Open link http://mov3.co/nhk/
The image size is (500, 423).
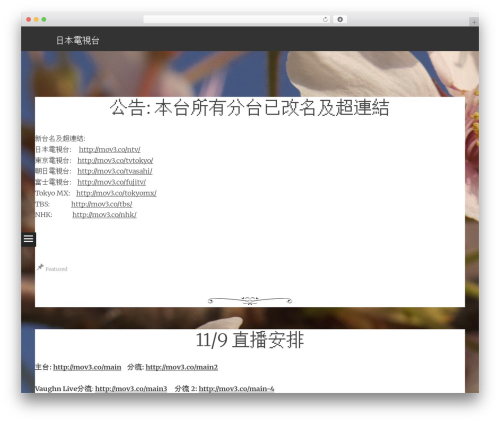pyautogui.click(x=104, y=215)
